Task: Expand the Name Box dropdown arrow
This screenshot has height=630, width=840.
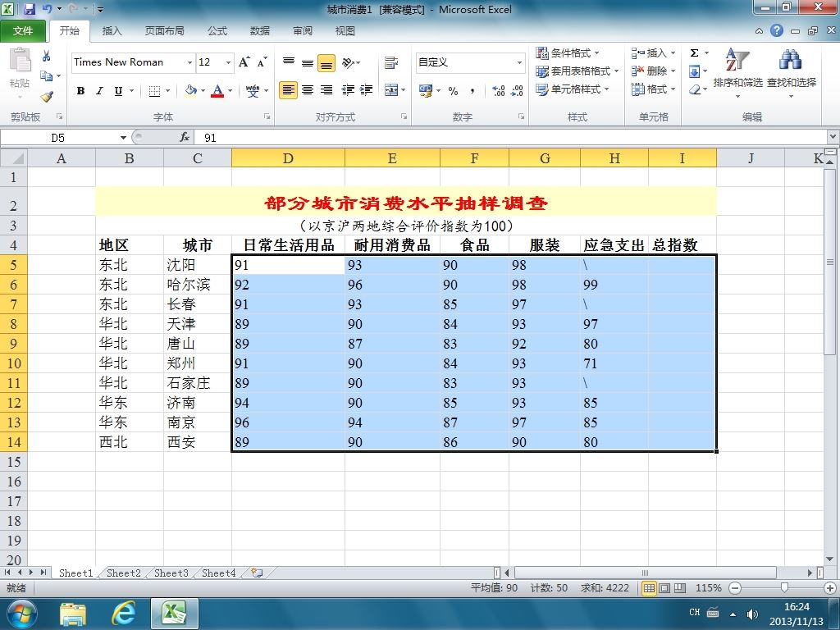Action: pos(123,138)
